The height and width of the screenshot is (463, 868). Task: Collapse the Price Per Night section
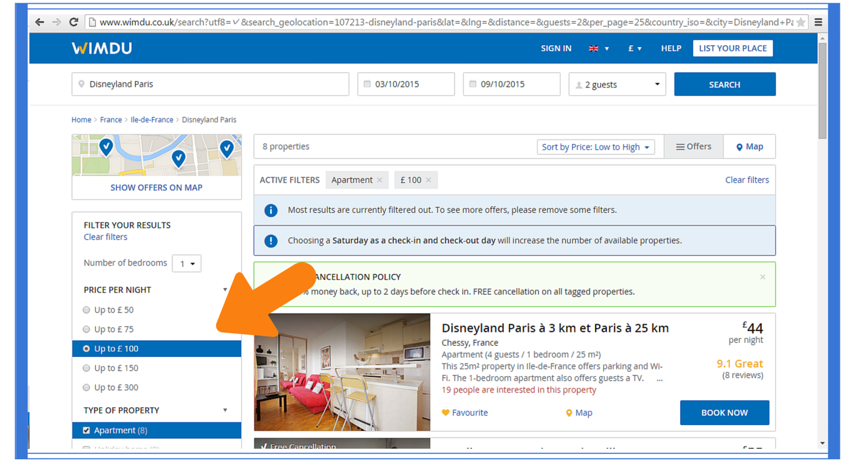225,290
